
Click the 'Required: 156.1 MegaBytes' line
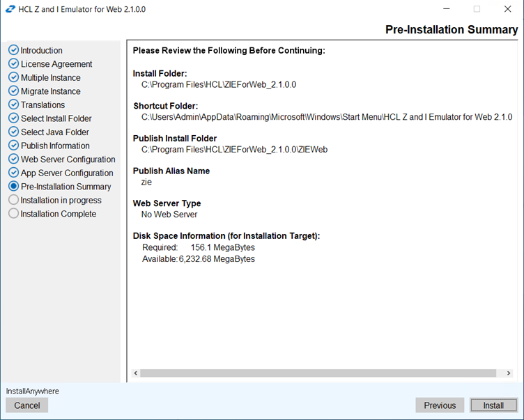tap(199, 247)
